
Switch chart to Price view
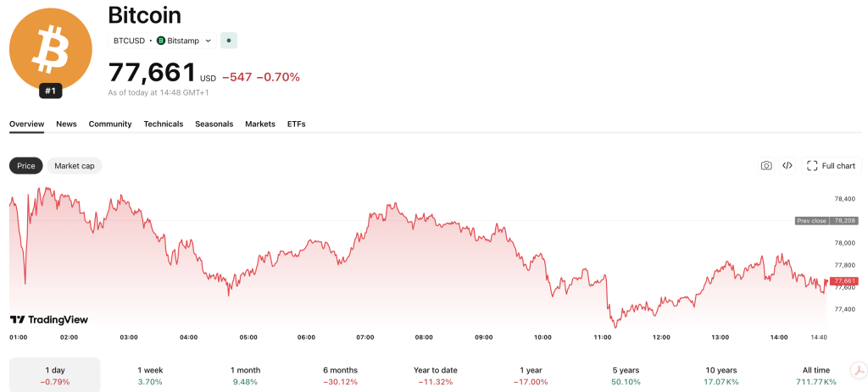pos(26,166)
